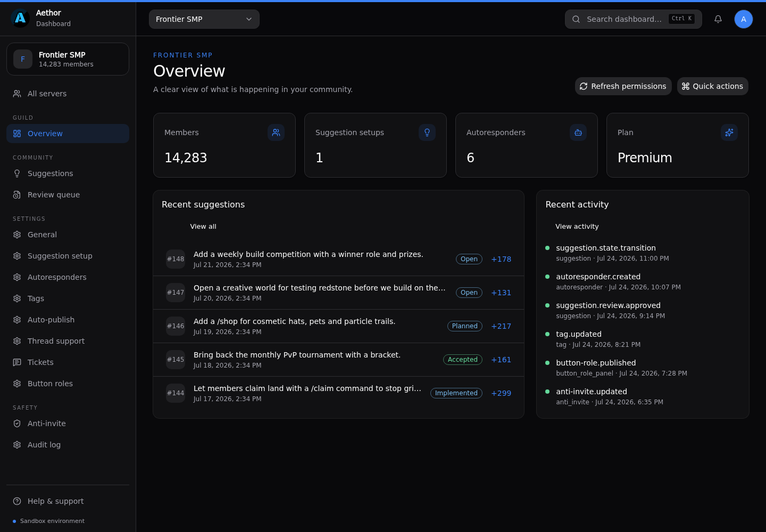Click the Review queue icon in sidebar
Screen dimensions: 766x532
click(x=17, y=195)
